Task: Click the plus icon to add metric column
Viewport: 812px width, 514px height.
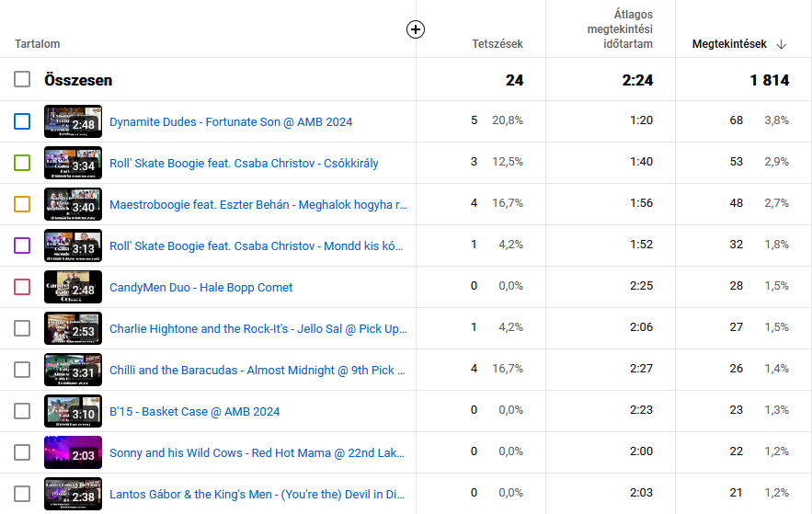Action: [416, 29]
